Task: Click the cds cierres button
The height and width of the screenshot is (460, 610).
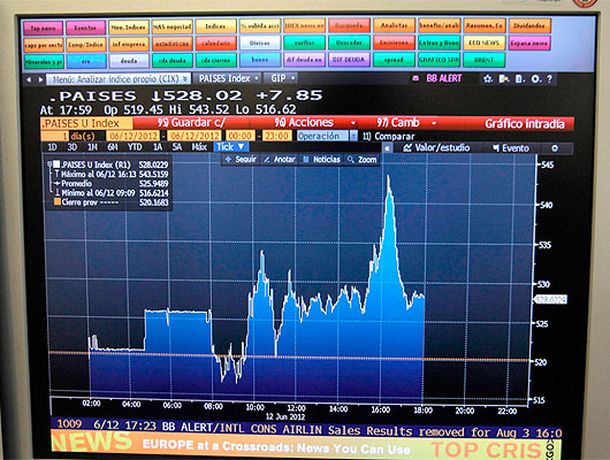Action: pyautogui.click(x=216, y=60)
